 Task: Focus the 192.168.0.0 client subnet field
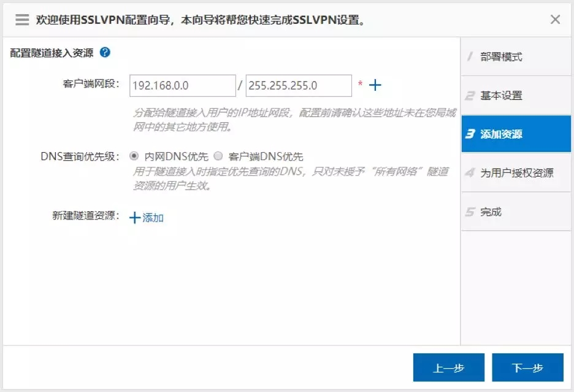(x=183, y=86)
